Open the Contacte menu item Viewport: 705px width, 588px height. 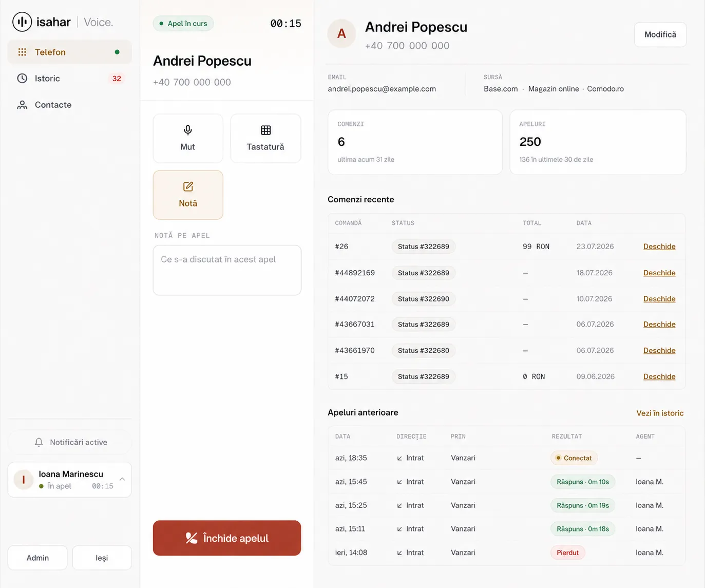coord(70,105)
